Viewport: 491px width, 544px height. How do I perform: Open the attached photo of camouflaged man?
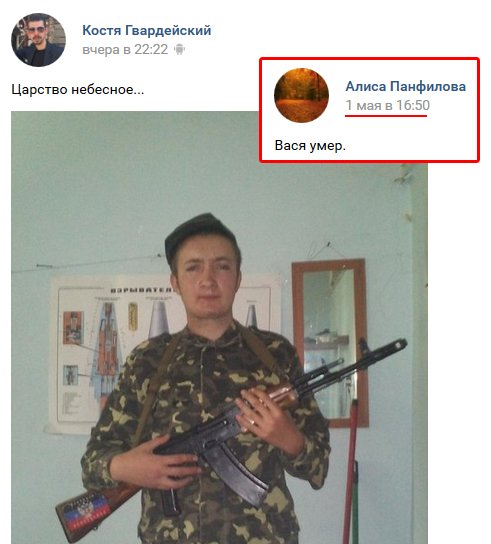coord(219,327)
